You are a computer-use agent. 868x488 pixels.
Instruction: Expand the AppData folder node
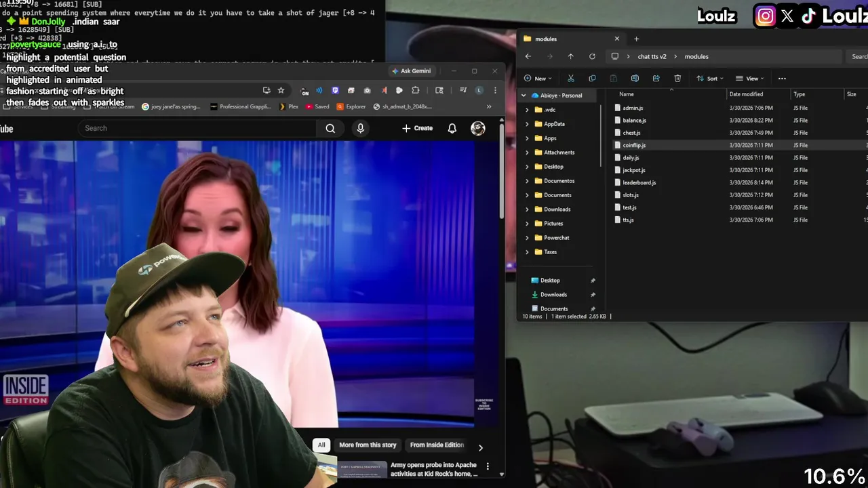point(527,124)
